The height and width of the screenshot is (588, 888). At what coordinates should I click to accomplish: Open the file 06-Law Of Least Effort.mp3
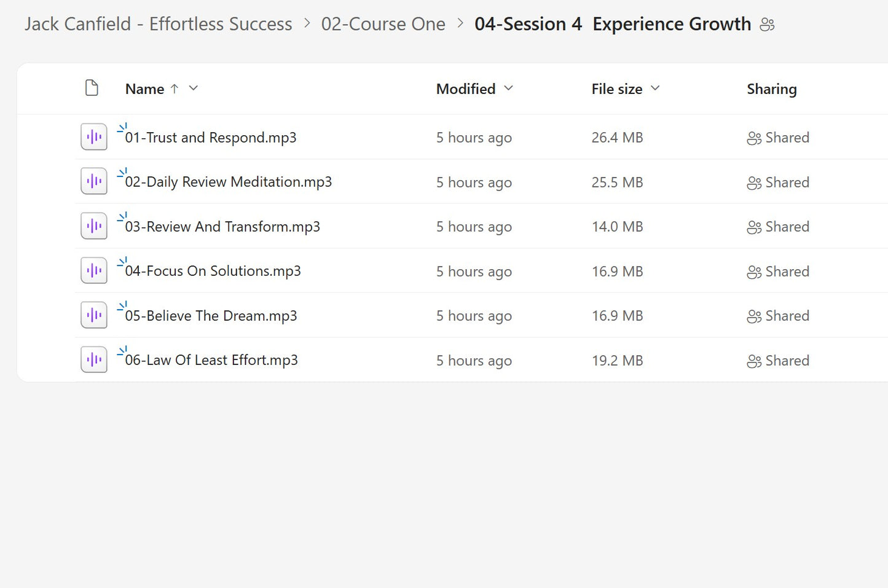211,359
